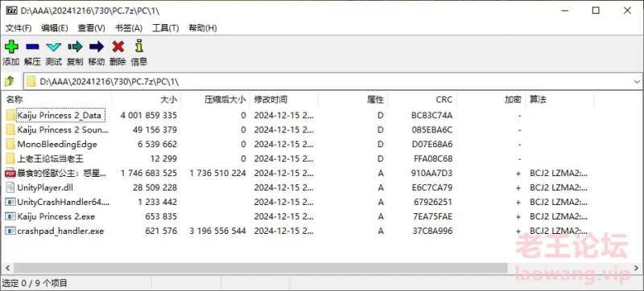Click CRC value E6C7CA79
Screen dimensions: 644x291
(x=432, y=188)
